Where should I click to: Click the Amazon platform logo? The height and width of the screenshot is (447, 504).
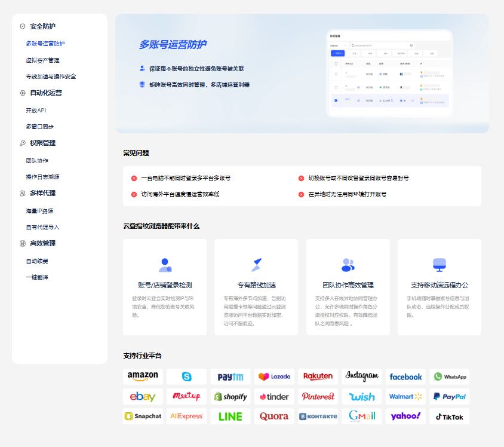143,376
